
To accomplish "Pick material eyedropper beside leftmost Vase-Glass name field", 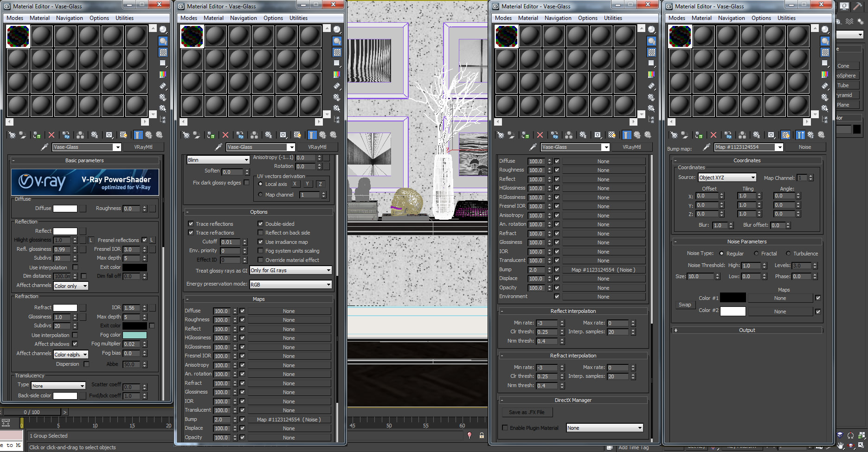I will 45,147.
